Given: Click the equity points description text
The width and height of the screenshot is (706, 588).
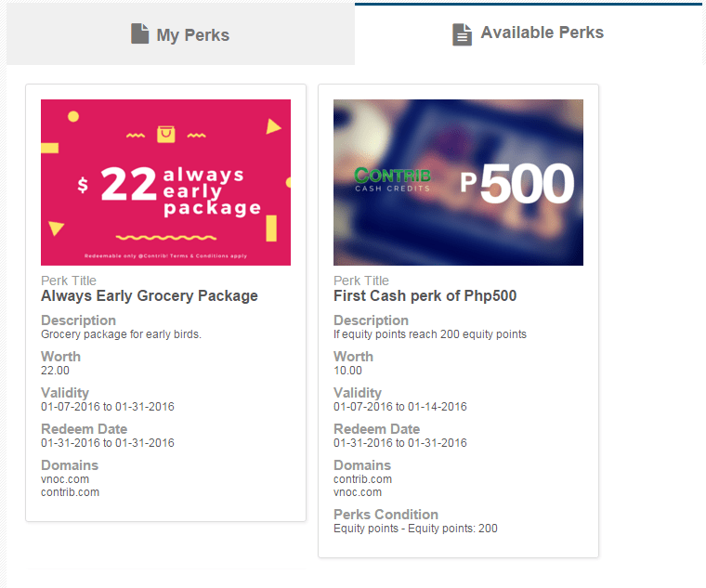Looking at the screenshot, I should [x=430, y=334].
